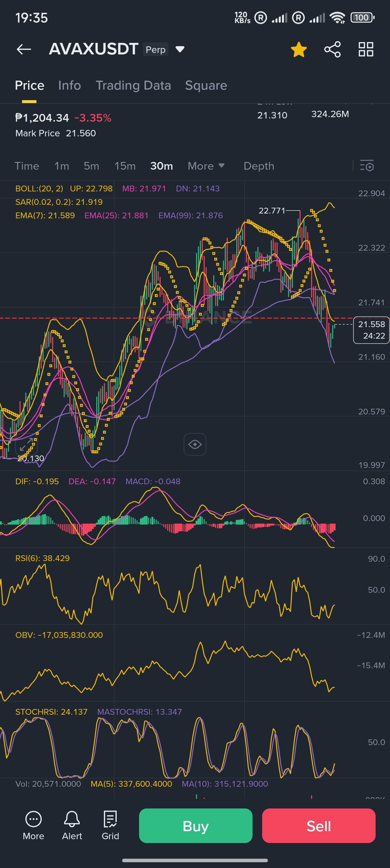Tap the OBV indicator label
390x868 pixels.
(59, 635)
